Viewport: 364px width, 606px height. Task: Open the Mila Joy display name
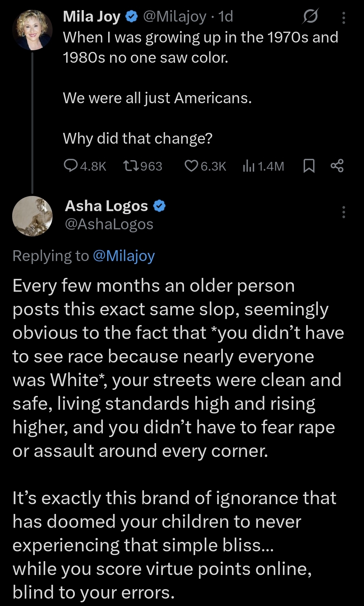[x=92, y=17]
